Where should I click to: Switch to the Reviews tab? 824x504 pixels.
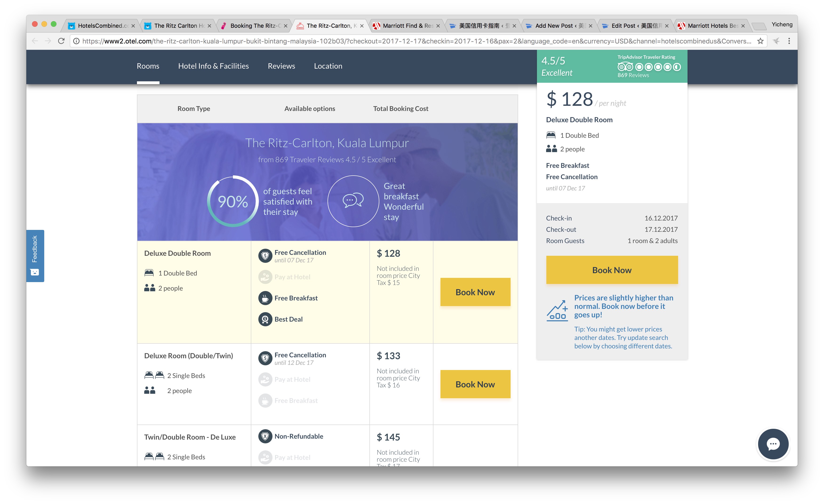(x=281, y=66)
